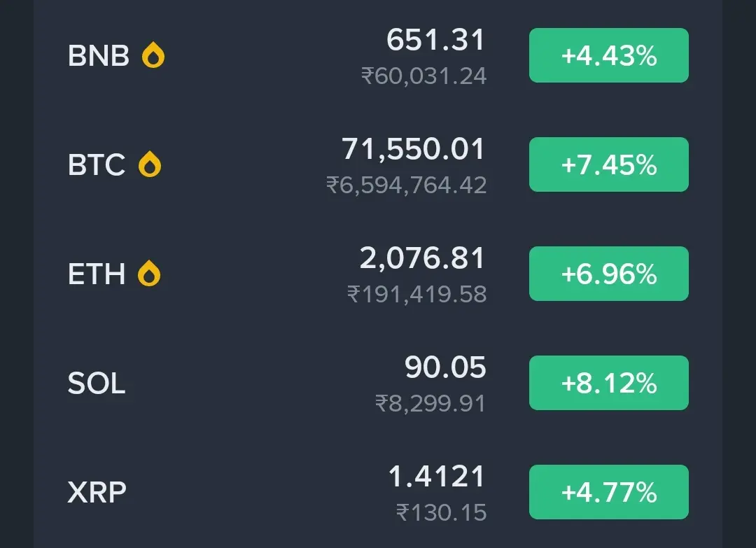This screenshot has width=756, height=548.
Task: Open the ETH coin name
Action: (x=97, y=274)
